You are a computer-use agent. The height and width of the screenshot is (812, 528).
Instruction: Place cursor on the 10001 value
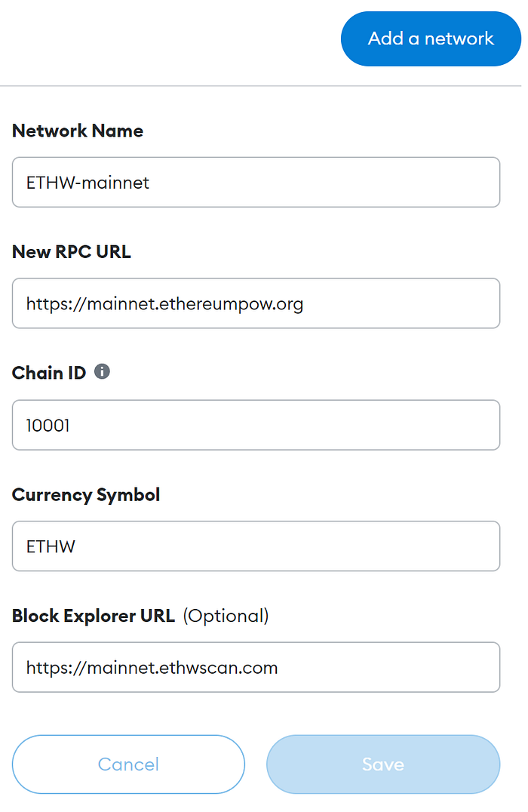click(x=48, y=426)
